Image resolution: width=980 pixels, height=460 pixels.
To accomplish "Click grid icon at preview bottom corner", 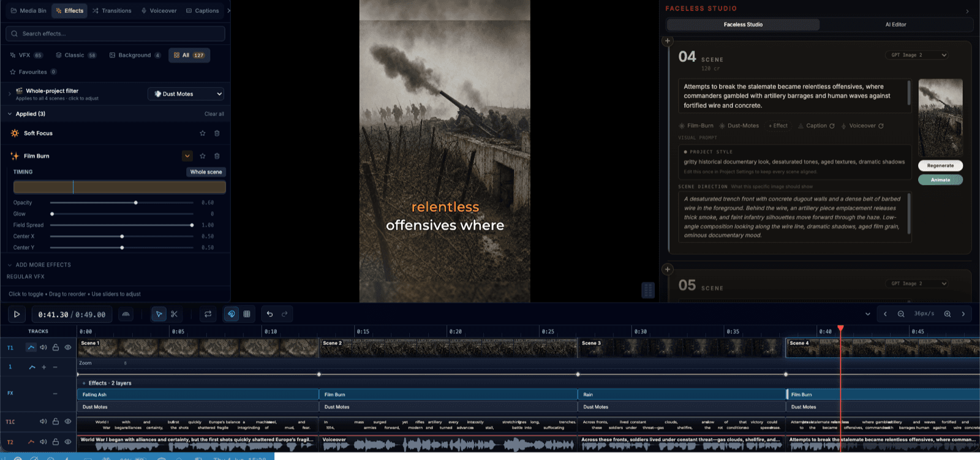I will coord(648,290).
